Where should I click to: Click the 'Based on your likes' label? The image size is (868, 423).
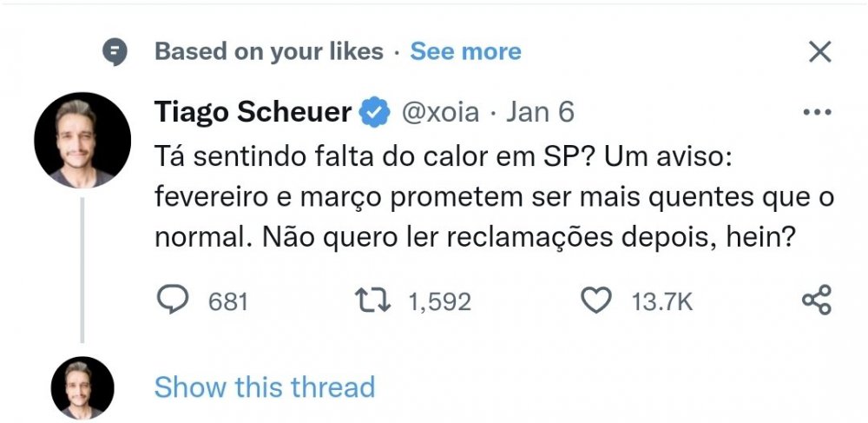[269, 52]
